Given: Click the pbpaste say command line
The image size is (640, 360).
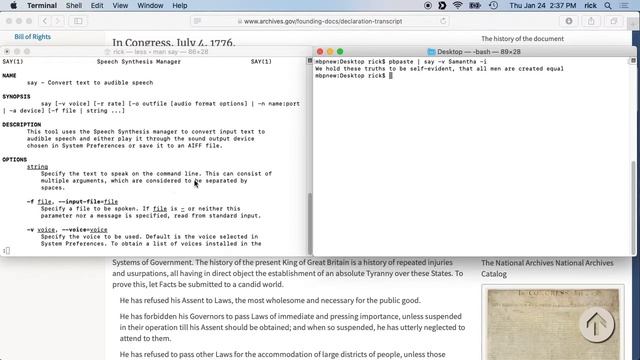Looking at the screenshot, I should [x=400, y=62].
